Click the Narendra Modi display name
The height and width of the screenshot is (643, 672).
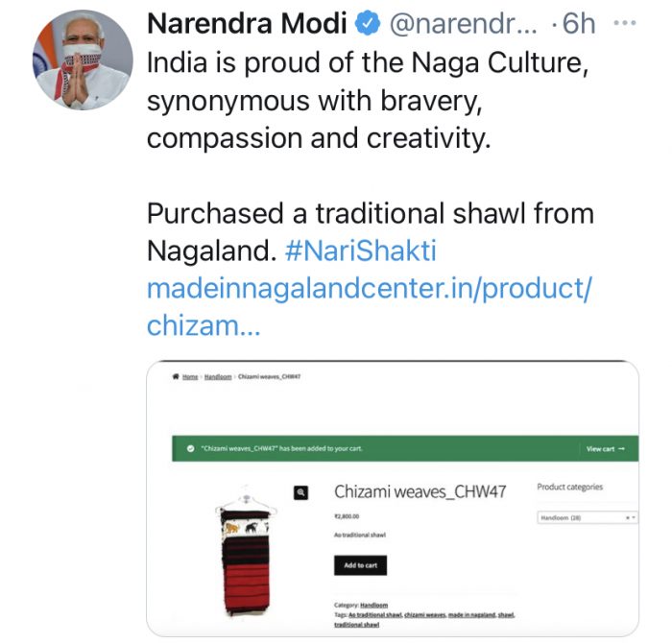pyautogui.click(x=246, y=25)
